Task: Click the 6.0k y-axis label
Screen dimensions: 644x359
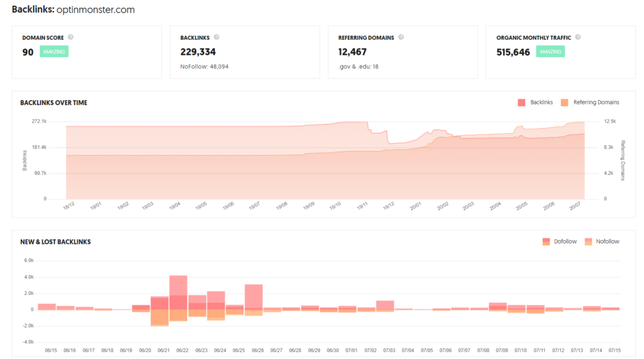Action: coord(29,260)
